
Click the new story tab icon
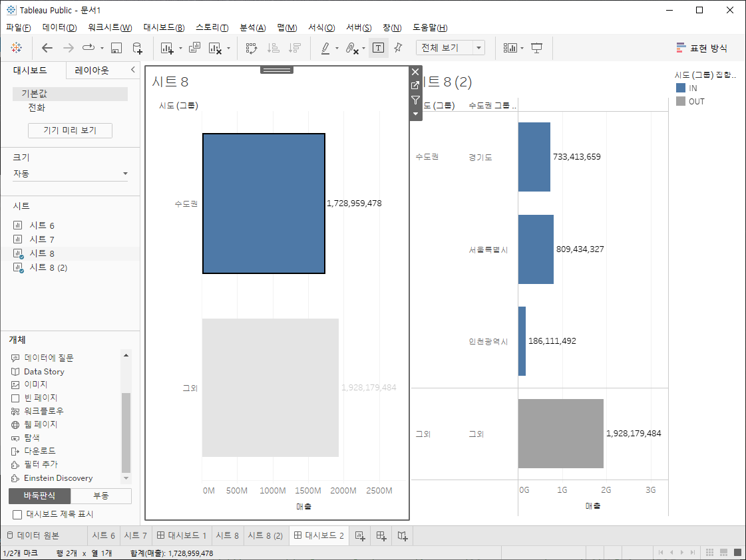coord(403,536)
